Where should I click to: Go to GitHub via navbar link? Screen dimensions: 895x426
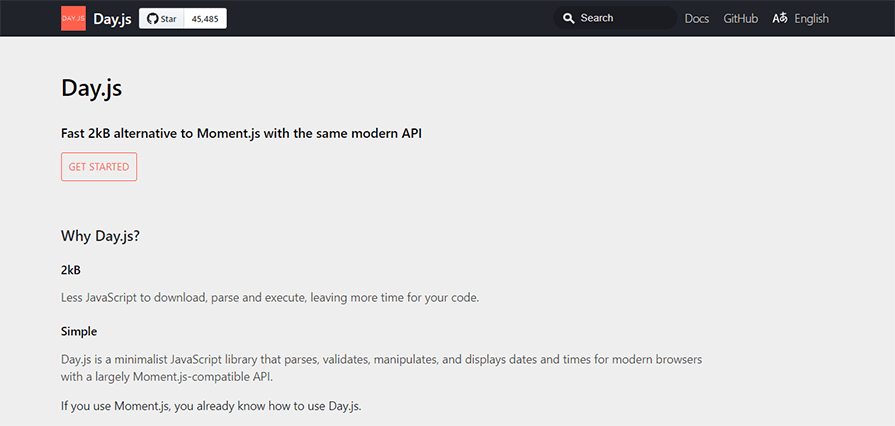coord(740,18)
